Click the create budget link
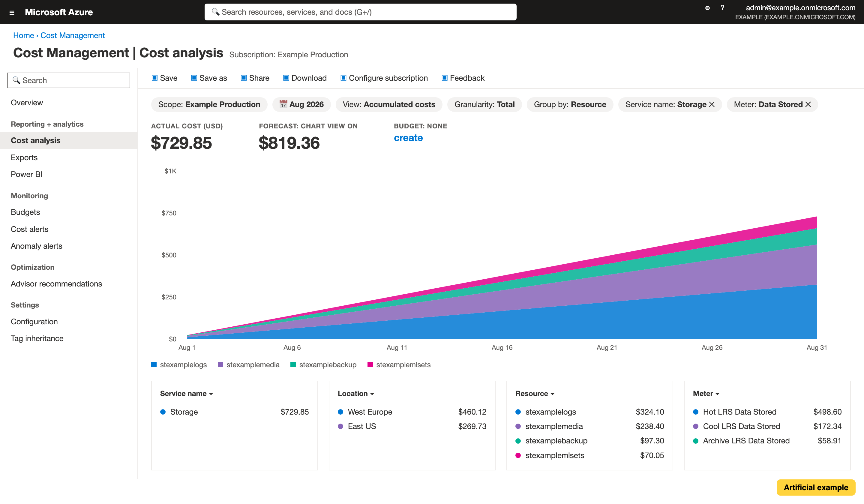 408,138
